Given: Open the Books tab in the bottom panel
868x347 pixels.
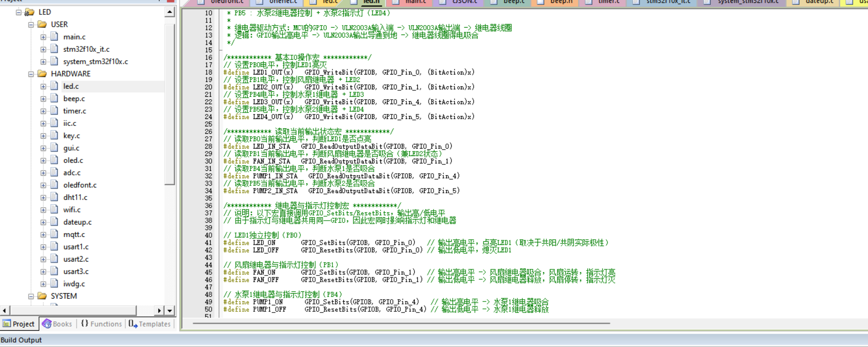Looking at the screenshot, I should point(57,324).
